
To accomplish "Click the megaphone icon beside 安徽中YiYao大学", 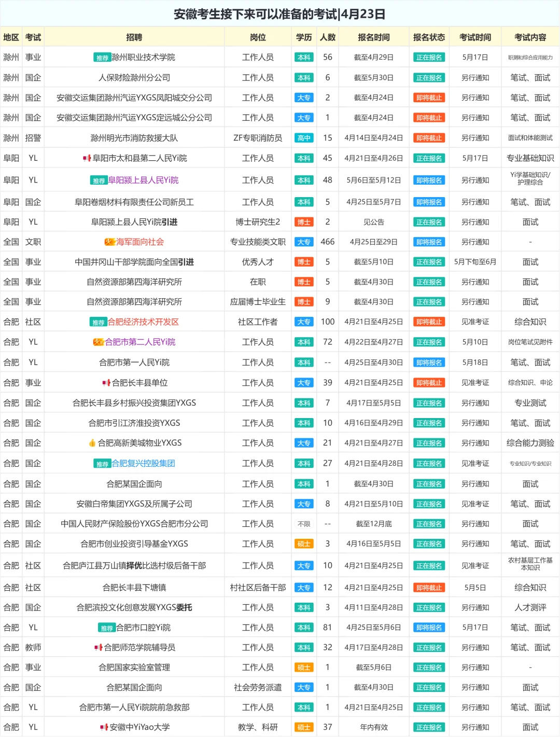I will tap(104, 727).
